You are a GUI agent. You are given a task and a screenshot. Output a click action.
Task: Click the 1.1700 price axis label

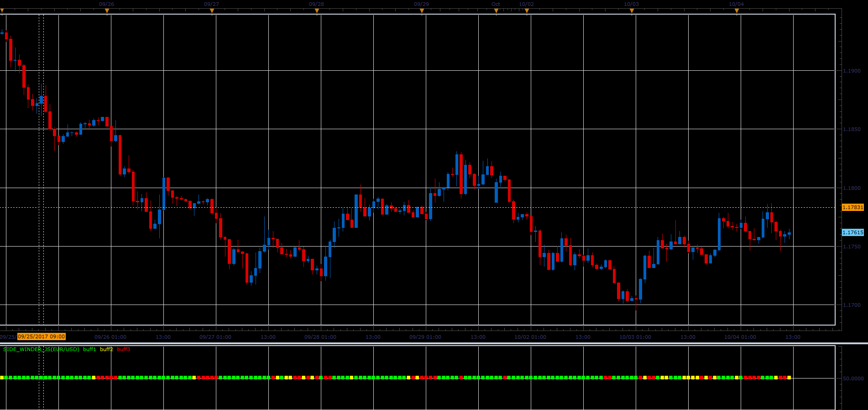point(852,305)
